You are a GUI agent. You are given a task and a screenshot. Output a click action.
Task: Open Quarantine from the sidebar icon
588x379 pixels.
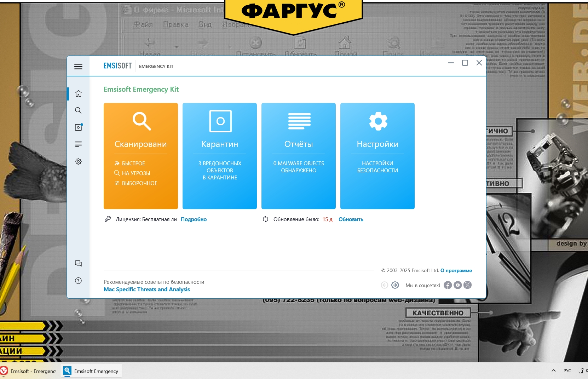click(79, 127)
